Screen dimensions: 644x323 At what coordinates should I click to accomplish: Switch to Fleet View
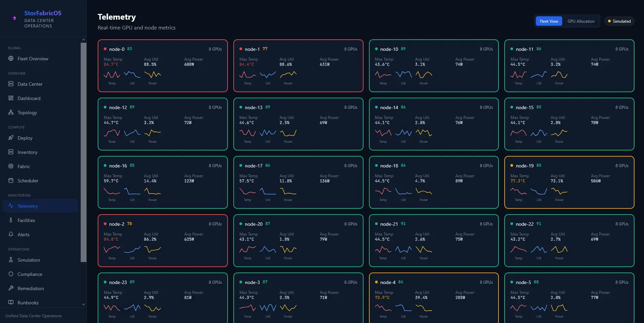(x=549, y=21)
